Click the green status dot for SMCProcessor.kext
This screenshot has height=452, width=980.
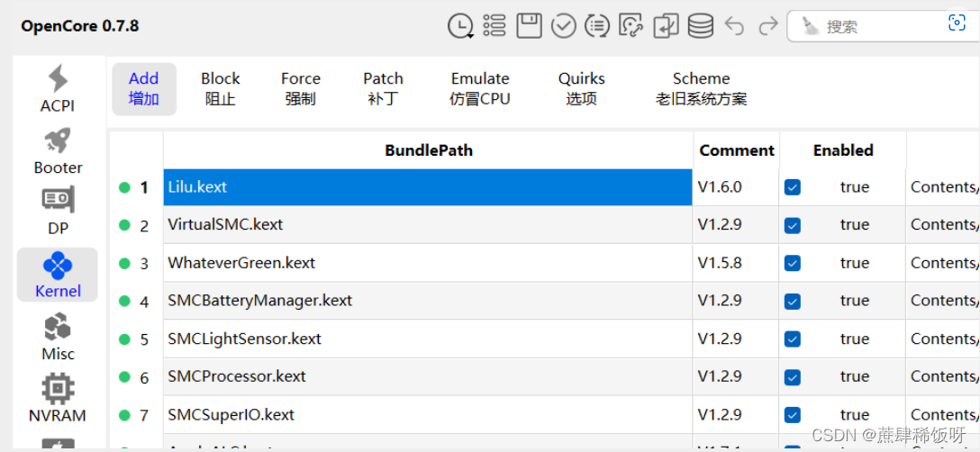(x=124, y=377)
